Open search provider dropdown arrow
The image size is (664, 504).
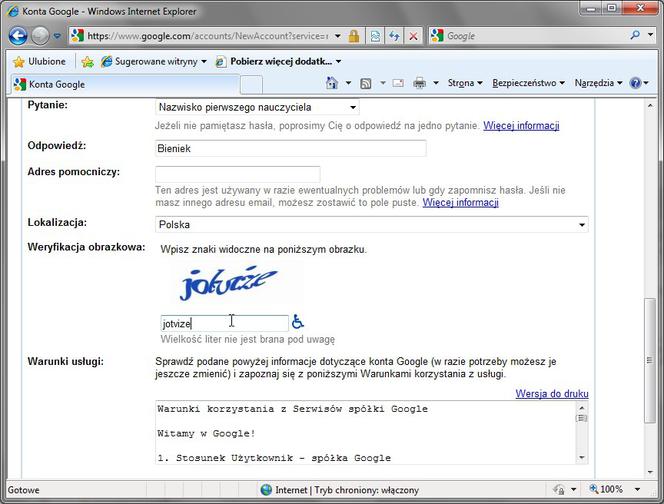pos(650,35)
